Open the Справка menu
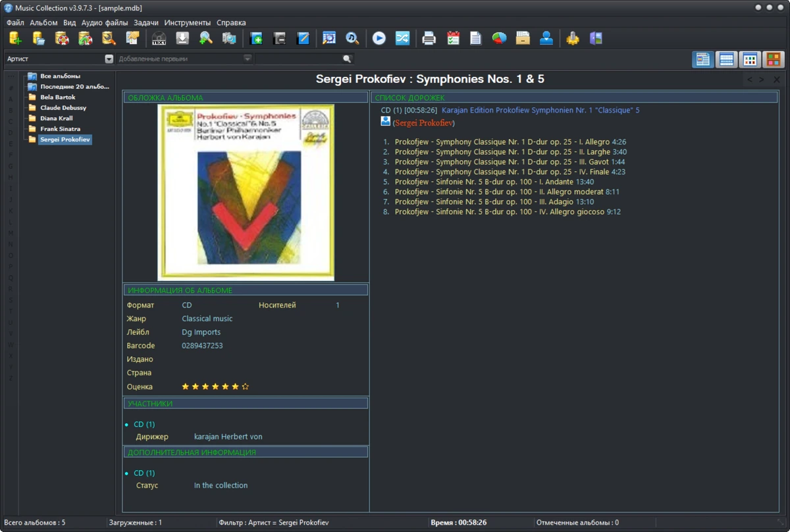790x532 pixels. click(231, 22)
